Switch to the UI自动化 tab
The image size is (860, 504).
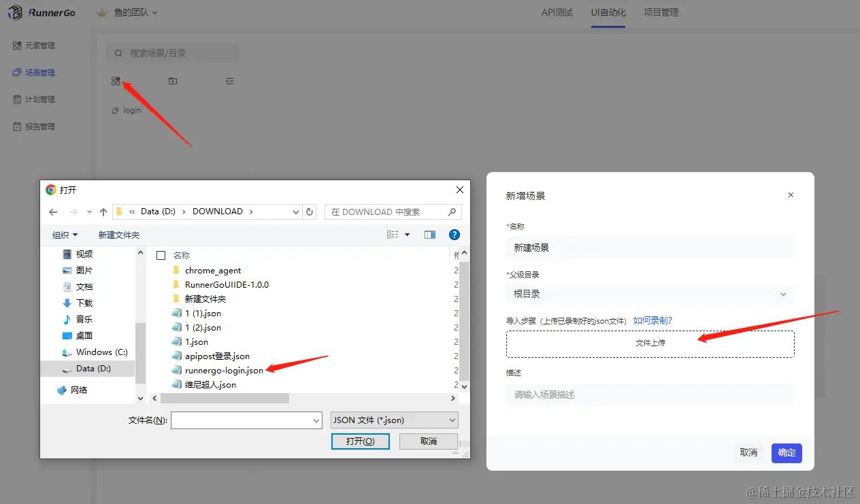(x=608, y=12)
